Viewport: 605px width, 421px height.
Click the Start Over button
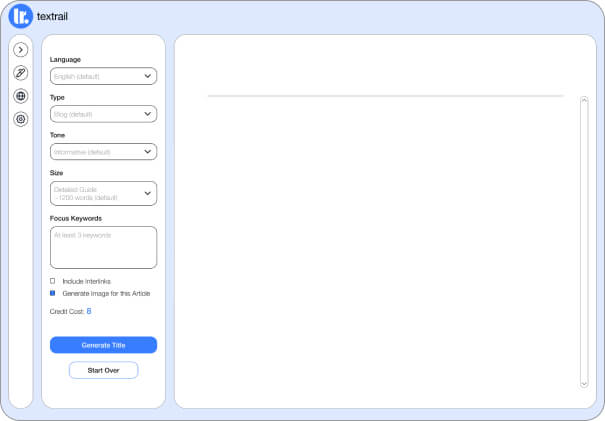pyautogui.click(x=103, y=370)
